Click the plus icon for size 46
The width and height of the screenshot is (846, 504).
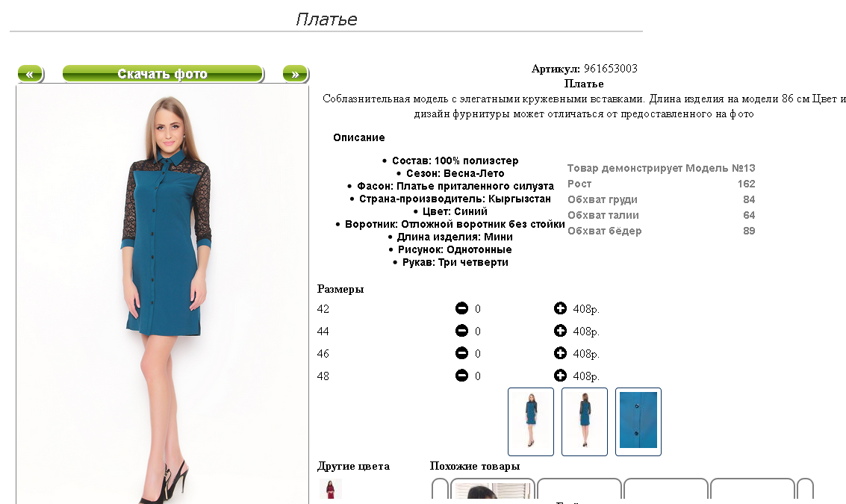point(560,353)
